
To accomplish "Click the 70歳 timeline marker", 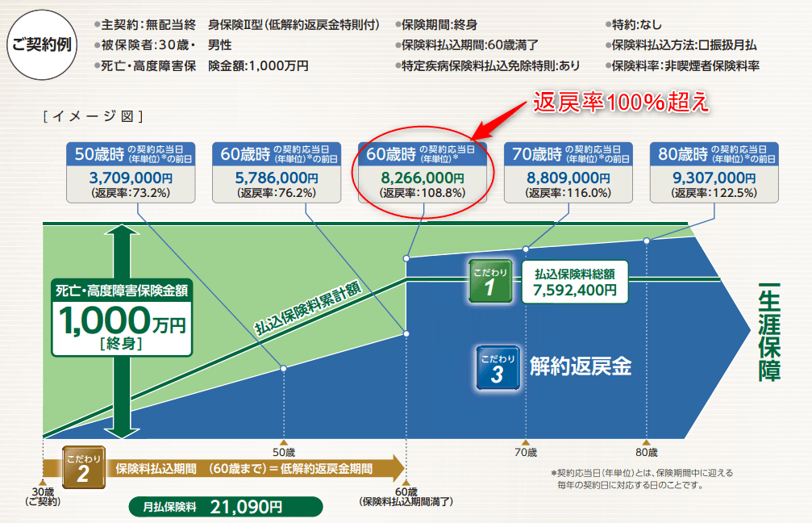I will [x=526, y=449].
